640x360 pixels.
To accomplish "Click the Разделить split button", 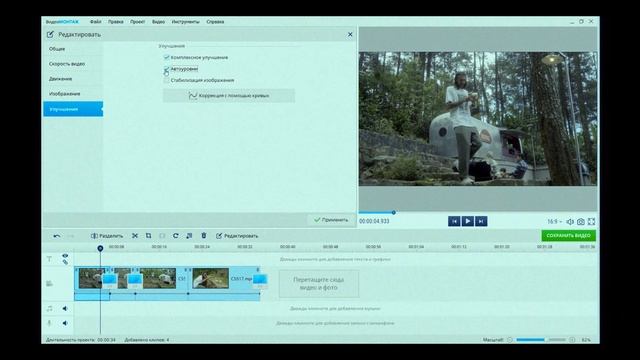I will [x=107, y=236].
